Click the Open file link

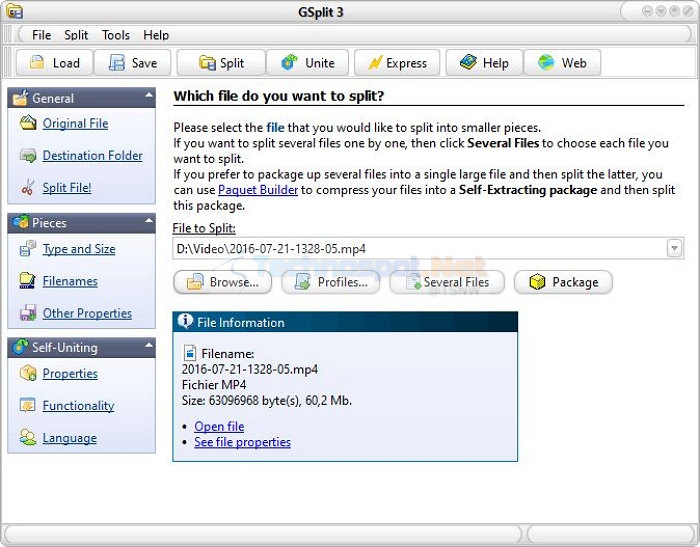coord(219,426)
